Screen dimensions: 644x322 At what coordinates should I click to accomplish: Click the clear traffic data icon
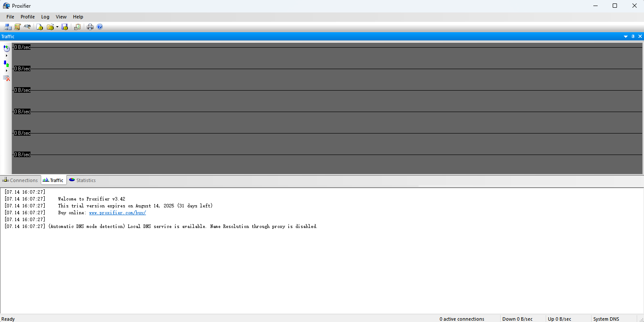pos(6,78)
